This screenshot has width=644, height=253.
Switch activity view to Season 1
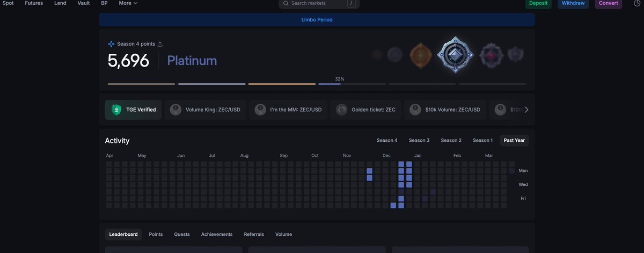[x=482, y=141]
